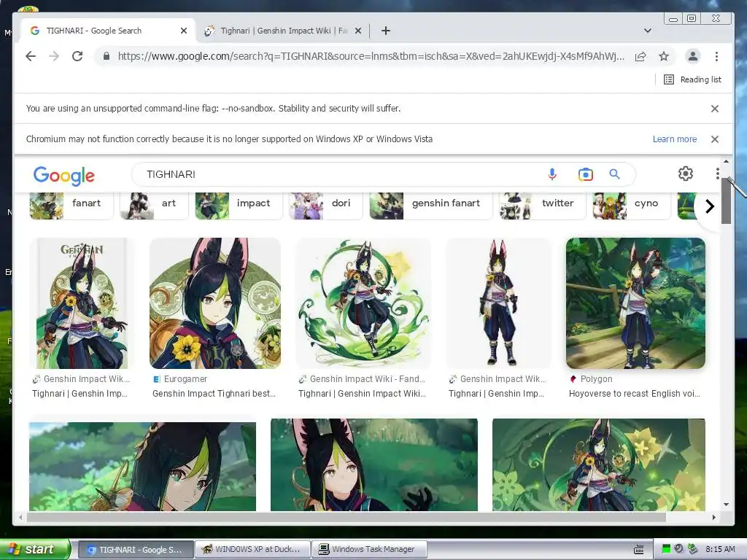Open the bottom middle Tighnari face thumbnail

pyautogui.click(x=374, y=464)
